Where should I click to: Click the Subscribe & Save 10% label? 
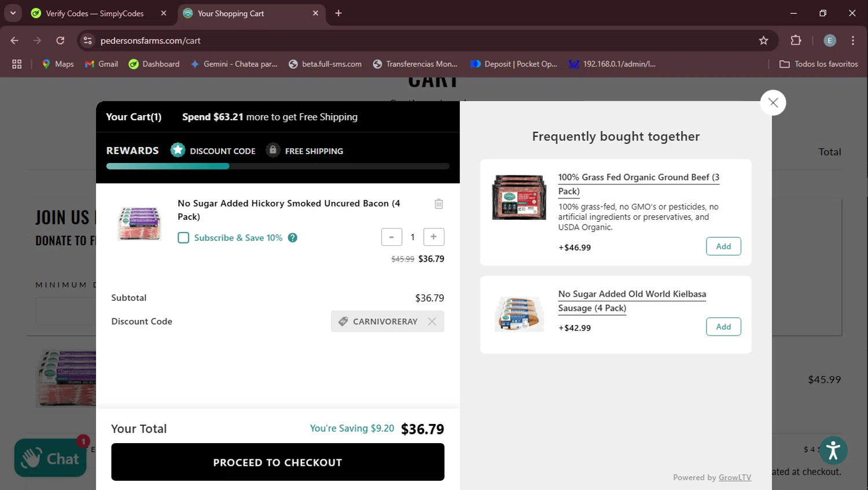(238, 238)
